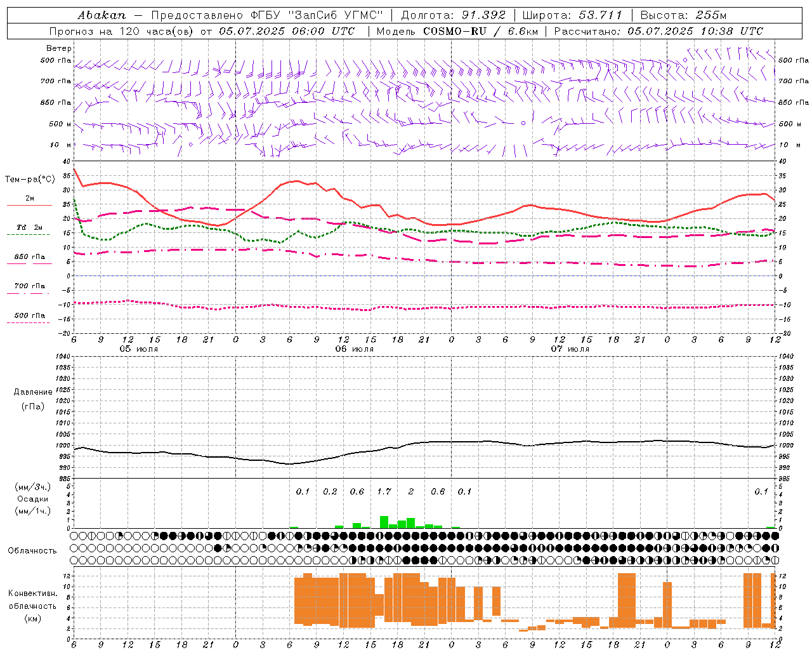Click the tallest green precipitation bar
The height and width of the screenshot is (650, 812).
pos(384,522)
